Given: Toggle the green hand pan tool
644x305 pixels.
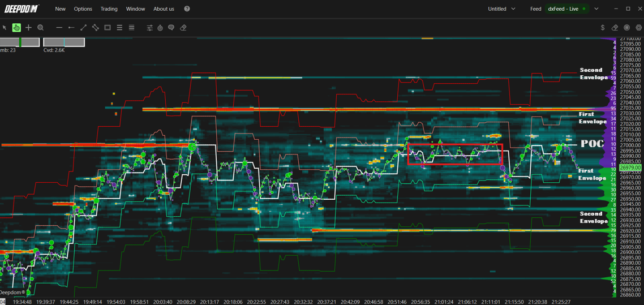Looking at the screenshot, I should pyautogui.click(x=16, y=28).
